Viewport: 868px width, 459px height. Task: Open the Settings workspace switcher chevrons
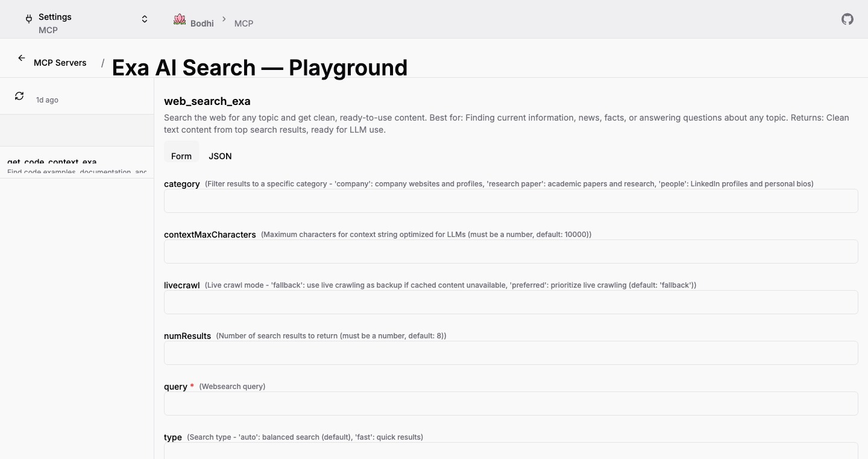(x=145, y=19)
